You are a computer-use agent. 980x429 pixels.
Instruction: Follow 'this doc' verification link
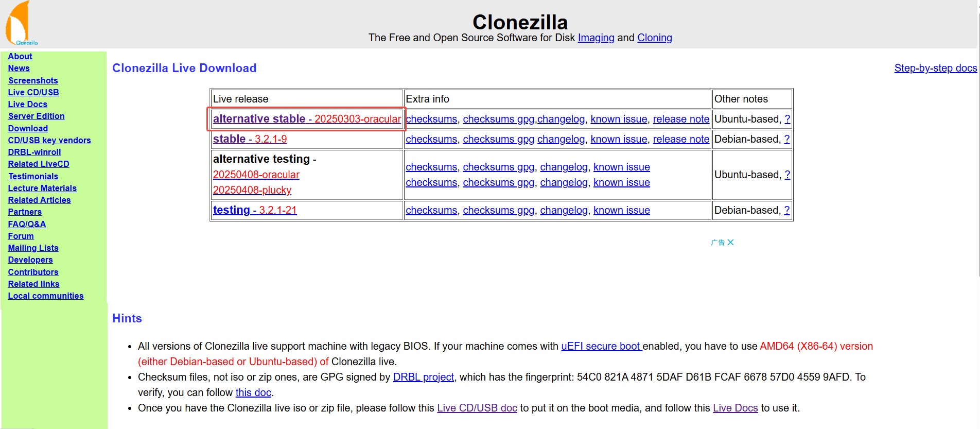(253, 392)
